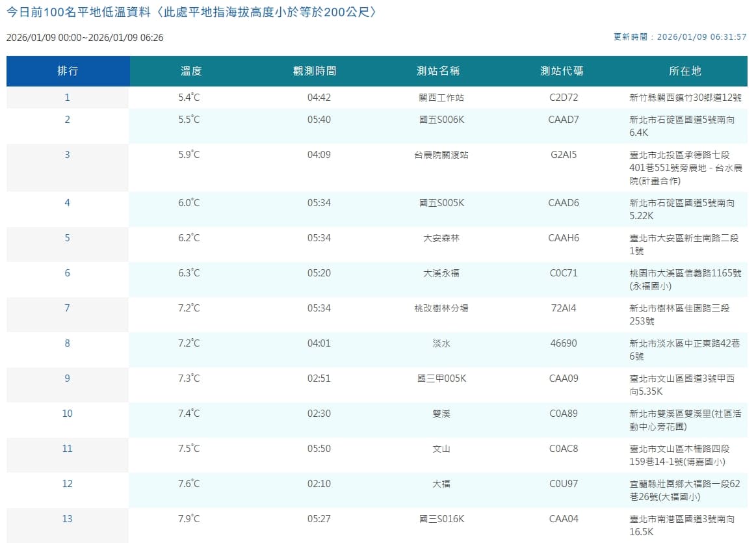The width and height of the screenshot is (756, 543).
Task: Click temperature value 6.0°C
Action: coord(189,203)
